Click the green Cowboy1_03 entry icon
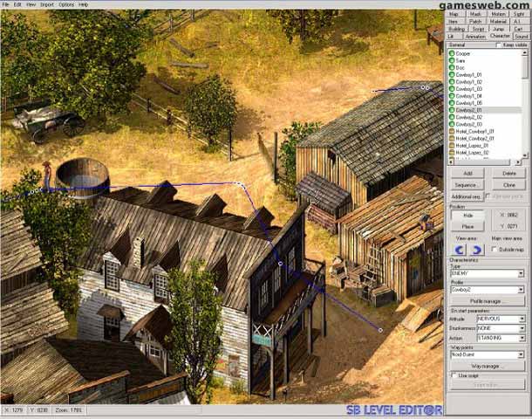 pyautogui.click(x=452, y=89)
